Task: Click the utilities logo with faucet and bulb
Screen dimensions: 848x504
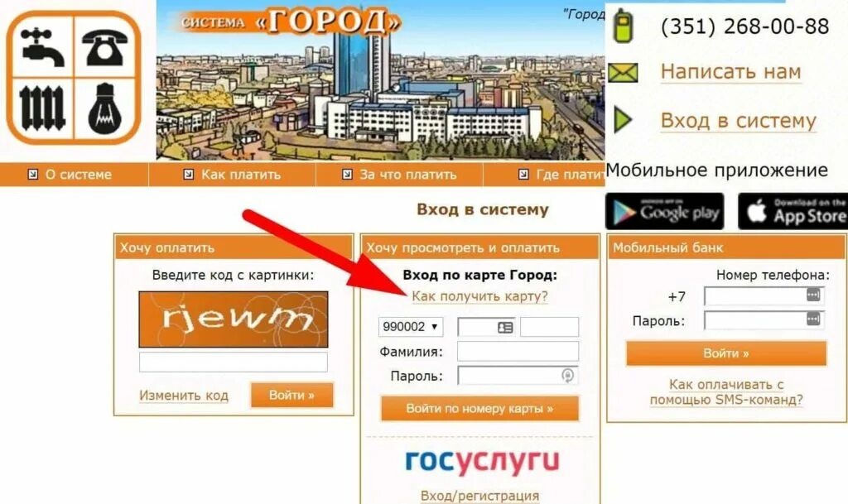Action: pos(74,78)
